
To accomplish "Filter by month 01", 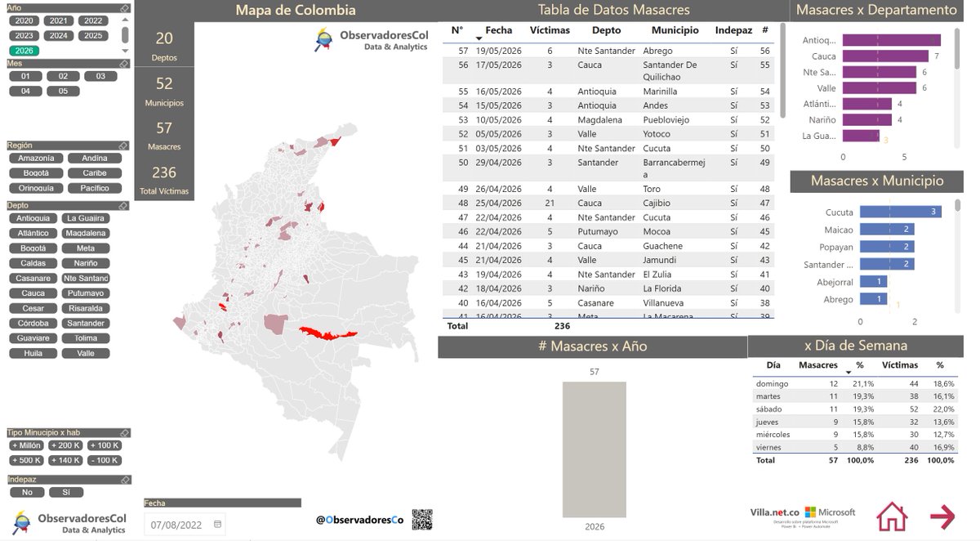I will tap(25, 77).
